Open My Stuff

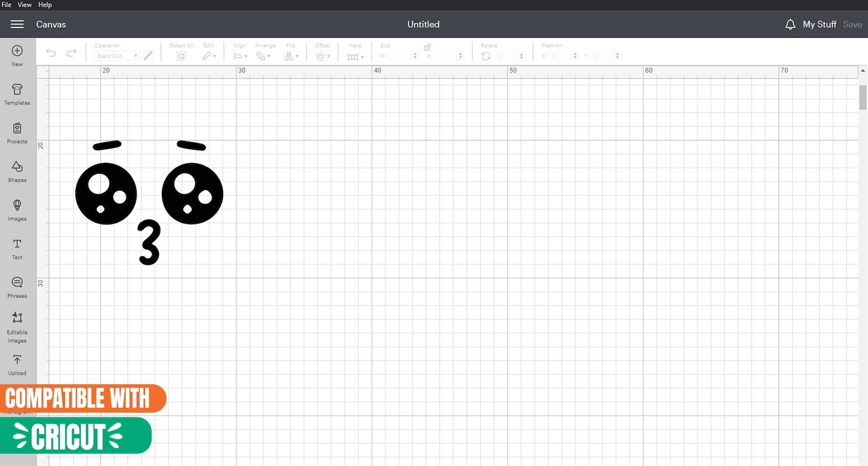coord(819,24)
